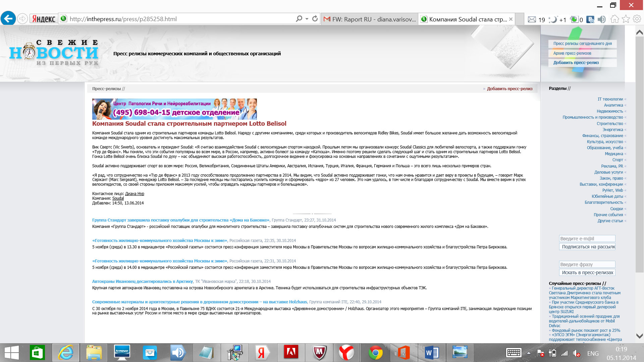Open Notepad icon in taskbar
Viewport: 644px width, 362px height.
pos(206,353)
